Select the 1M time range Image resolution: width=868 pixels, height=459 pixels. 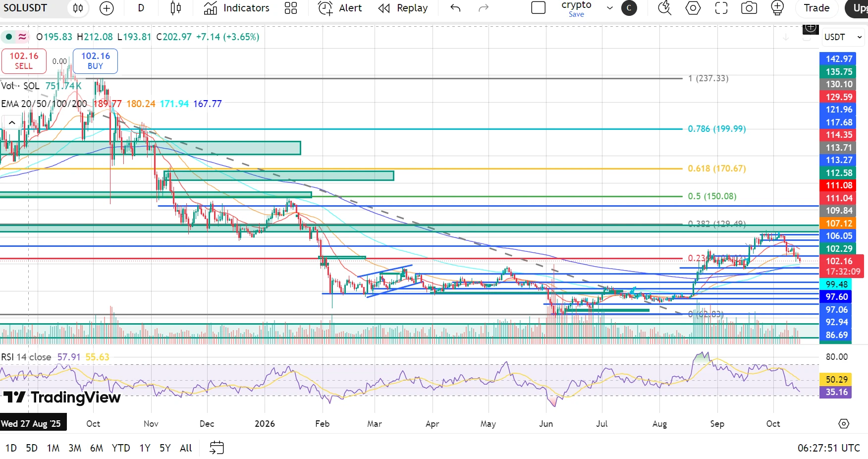tap(53, 448)
